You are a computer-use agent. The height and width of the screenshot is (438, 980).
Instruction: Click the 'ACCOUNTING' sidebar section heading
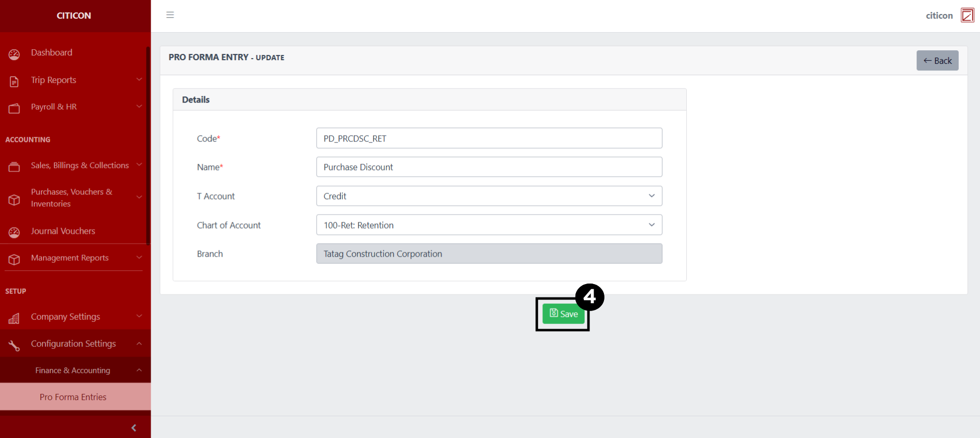(x=28, y=139)
